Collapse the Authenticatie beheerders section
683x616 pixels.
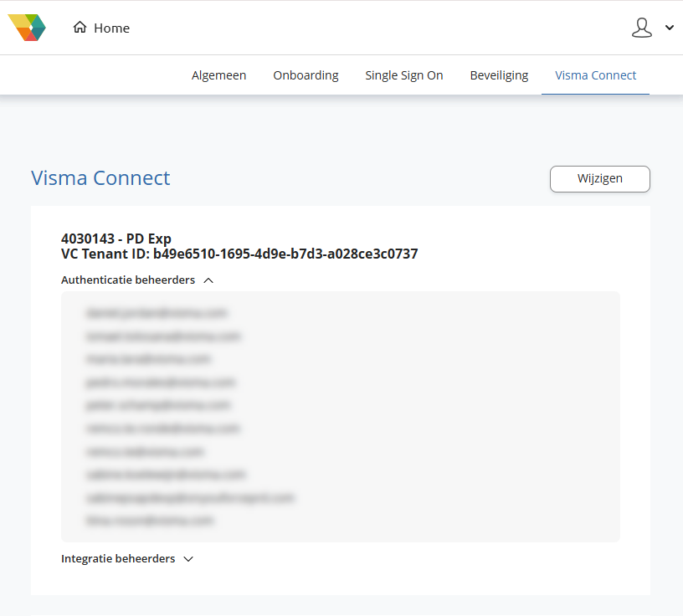137,280
